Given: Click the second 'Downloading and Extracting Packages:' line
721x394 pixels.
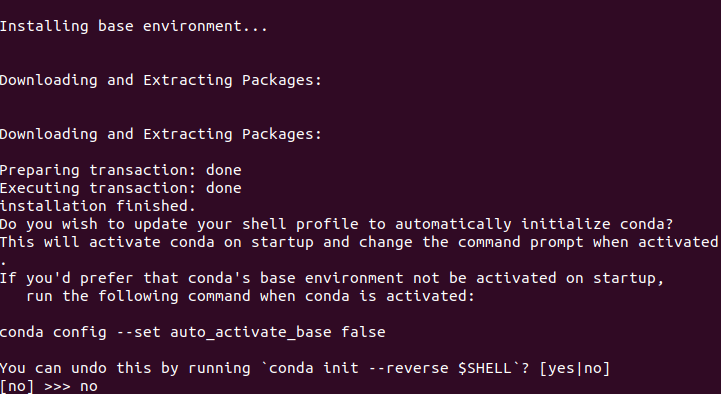Looking at the screenshot, I should point(160,134).
